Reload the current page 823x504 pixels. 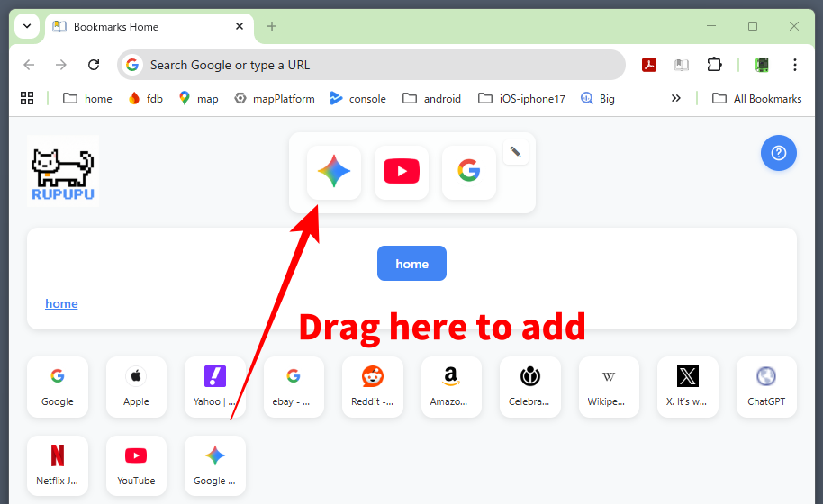[94, 65]
